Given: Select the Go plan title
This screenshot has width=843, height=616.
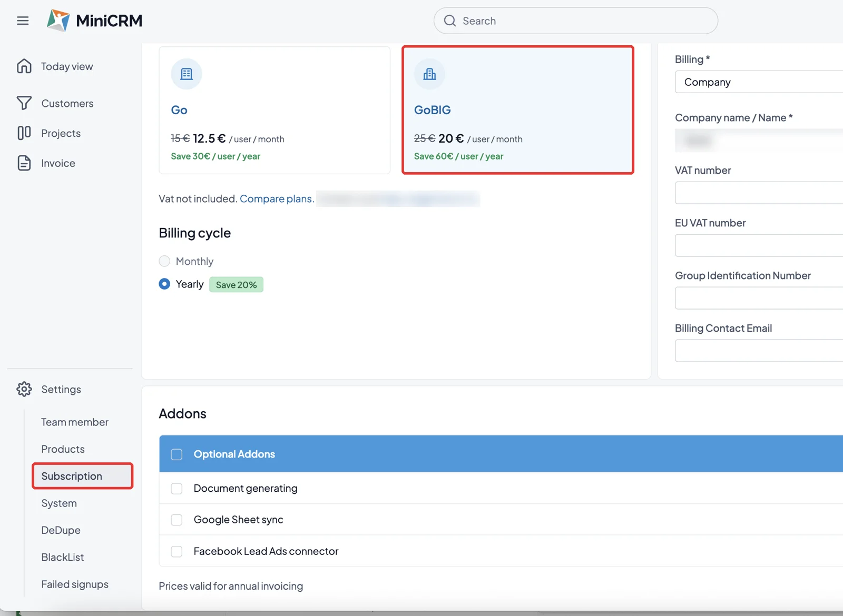Looking at the screenshot, I should coord(179,110).
